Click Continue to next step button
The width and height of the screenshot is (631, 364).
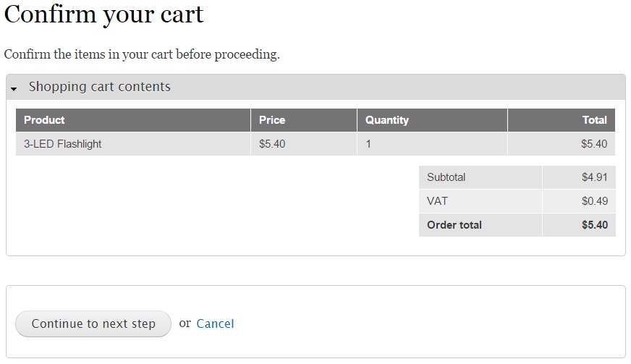point(93,323)
